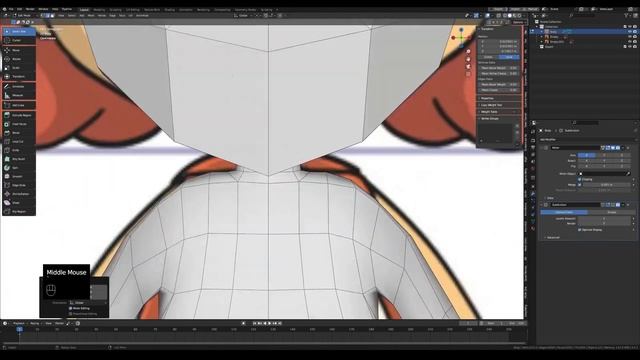Toggle Mirror Editing checkbox in operator panel
640x360 pixels.
(71, 309)
